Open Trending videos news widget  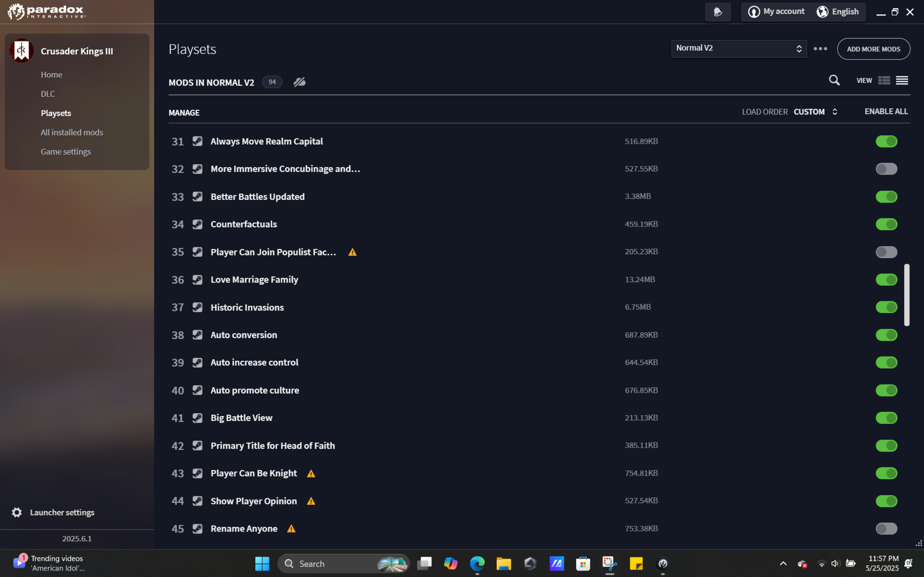pyautogui.click(x=49, y=563)
